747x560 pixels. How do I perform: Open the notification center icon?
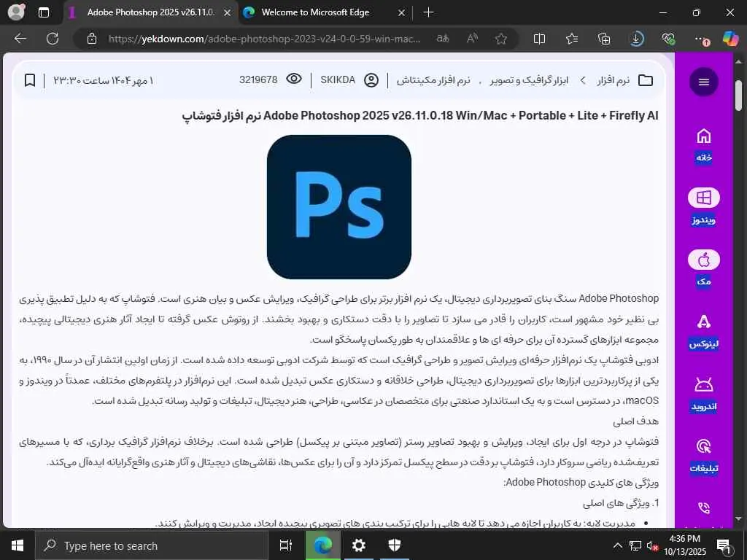click(x=724, y=545)
